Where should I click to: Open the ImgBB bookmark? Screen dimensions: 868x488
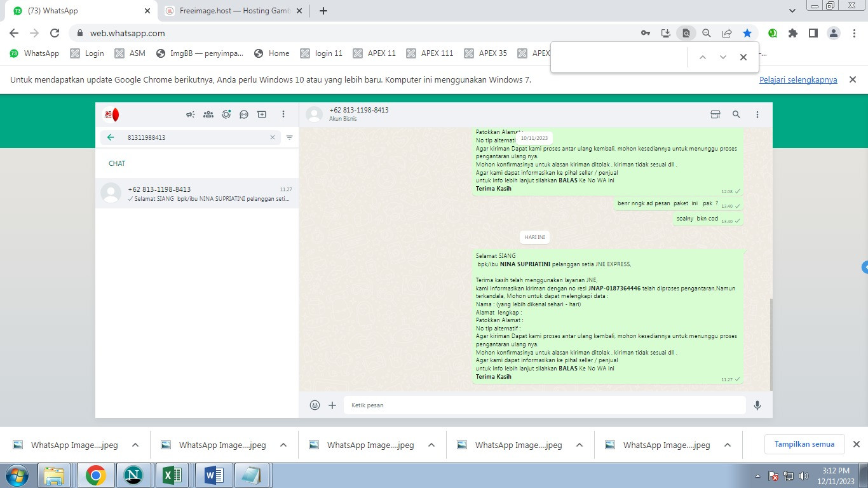point(200,53)
